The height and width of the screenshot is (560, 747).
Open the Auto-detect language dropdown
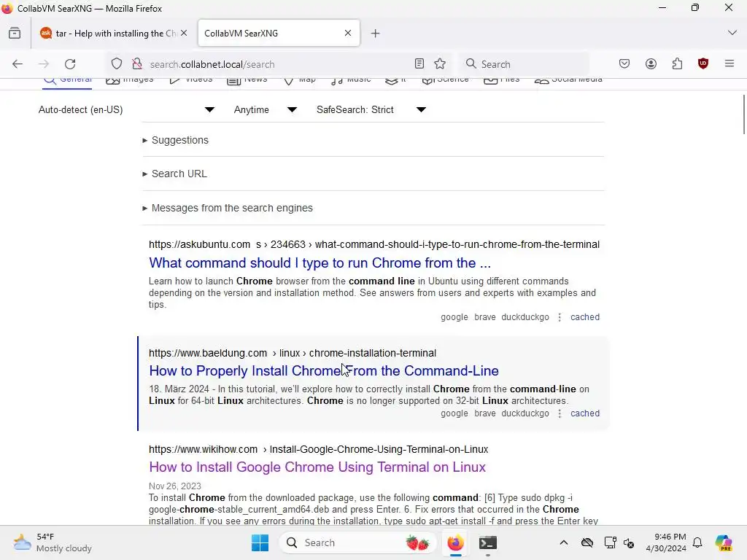point(126,109)
